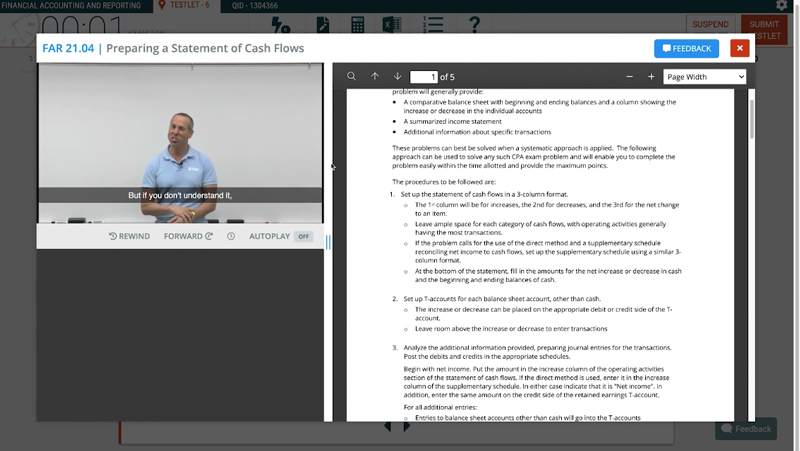
Task: Go to next PDF page arrow
Action: tap(397, 77)
